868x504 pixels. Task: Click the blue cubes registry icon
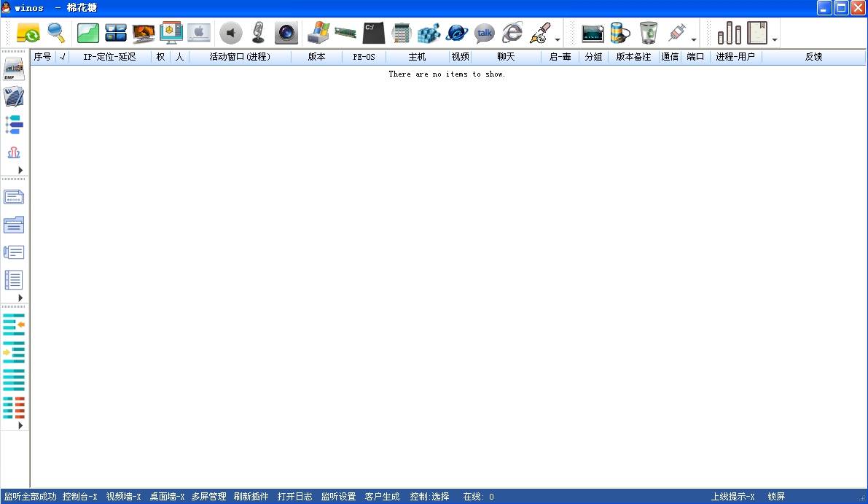[429, 34]
